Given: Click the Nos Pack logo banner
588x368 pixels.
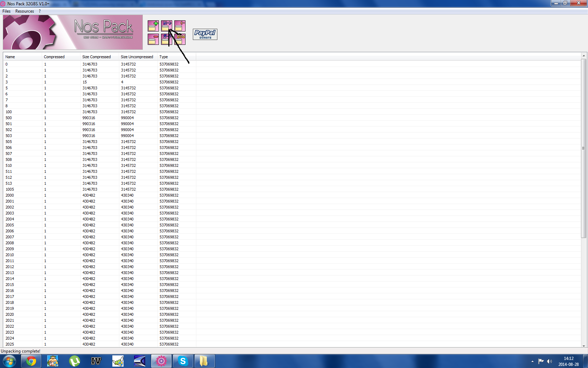Looking at the screenshot, I should (73, 32).
